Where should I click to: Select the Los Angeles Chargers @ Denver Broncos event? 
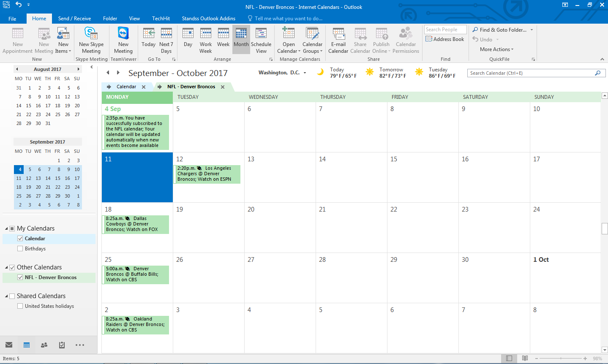pos(207,174)
